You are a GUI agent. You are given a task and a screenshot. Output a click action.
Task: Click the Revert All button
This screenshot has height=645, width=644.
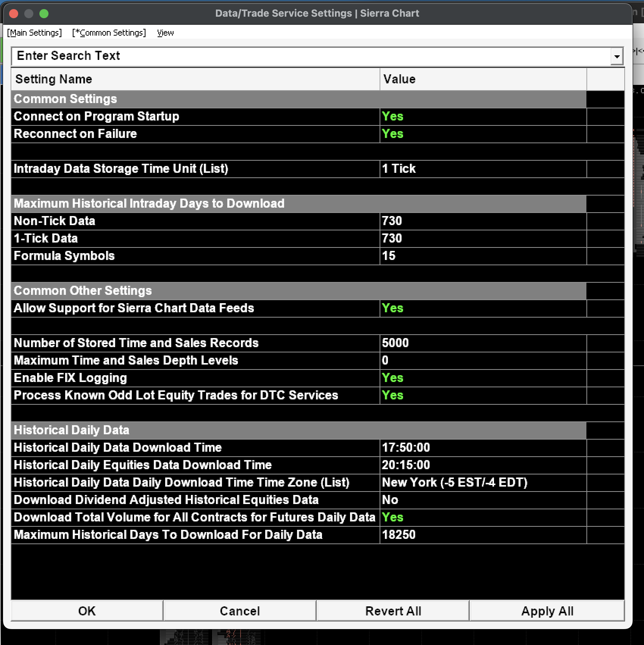[x=393, y=611]
